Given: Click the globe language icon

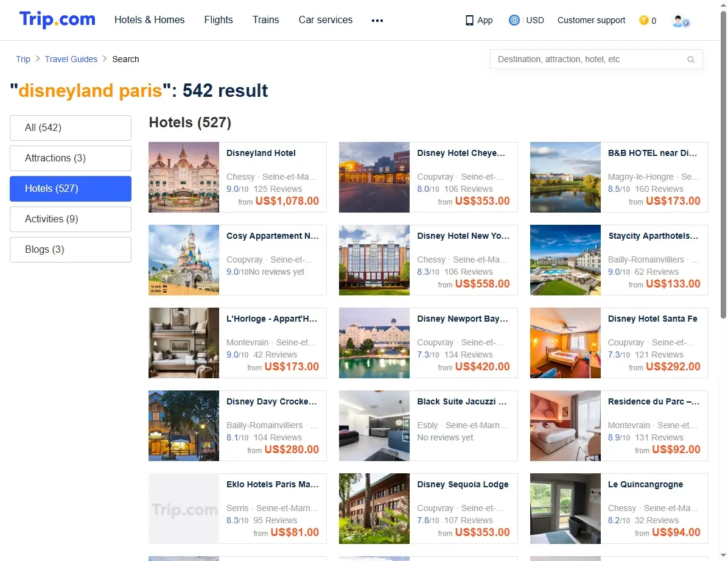Looking at the screenshot, I should point(514,20).
